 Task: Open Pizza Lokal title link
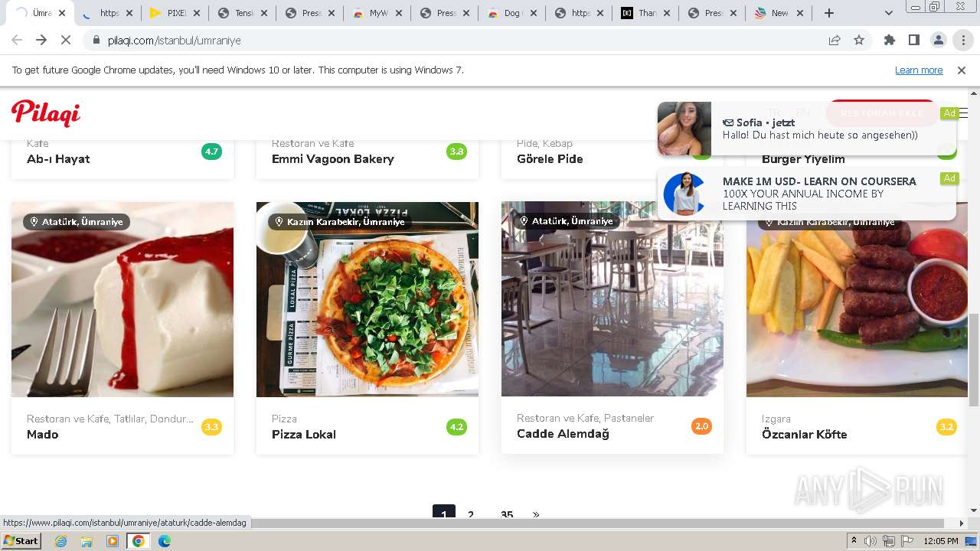click(304, 434)
